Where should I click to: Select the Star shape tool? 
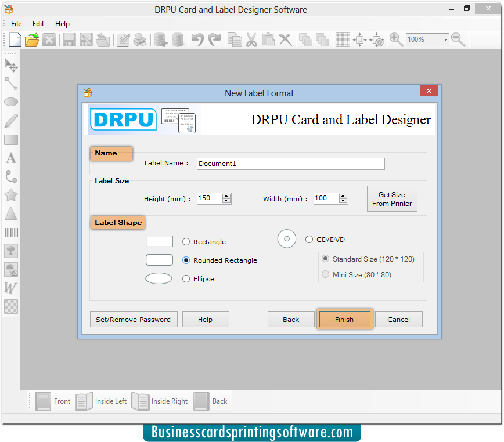pyautogui.click(x=11, y=195)
